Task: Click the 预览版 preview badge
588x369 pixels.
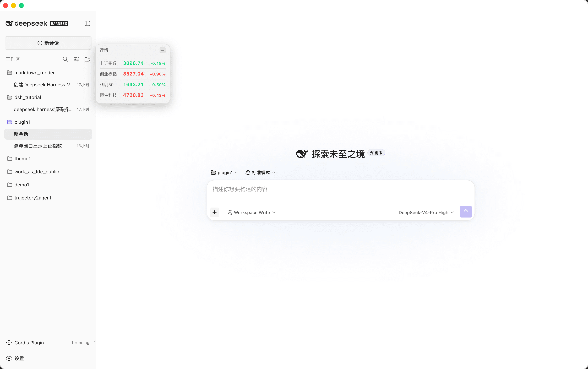Action: (376, 153)
